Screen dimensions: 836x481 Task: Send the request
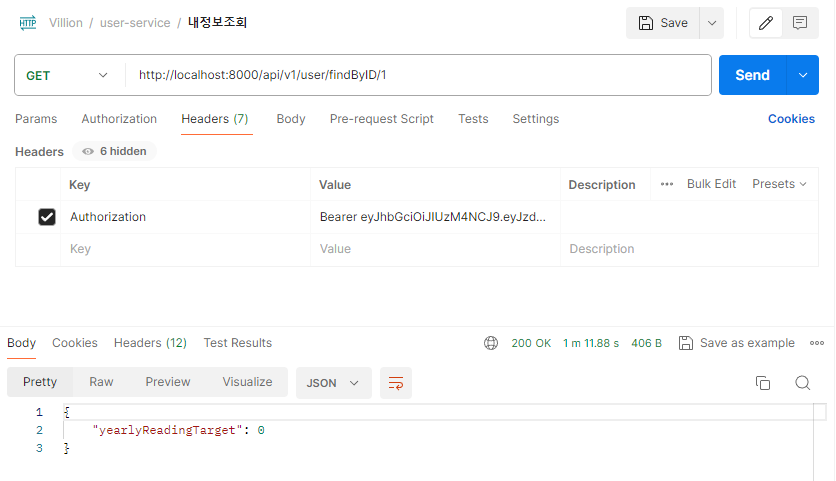752,75
